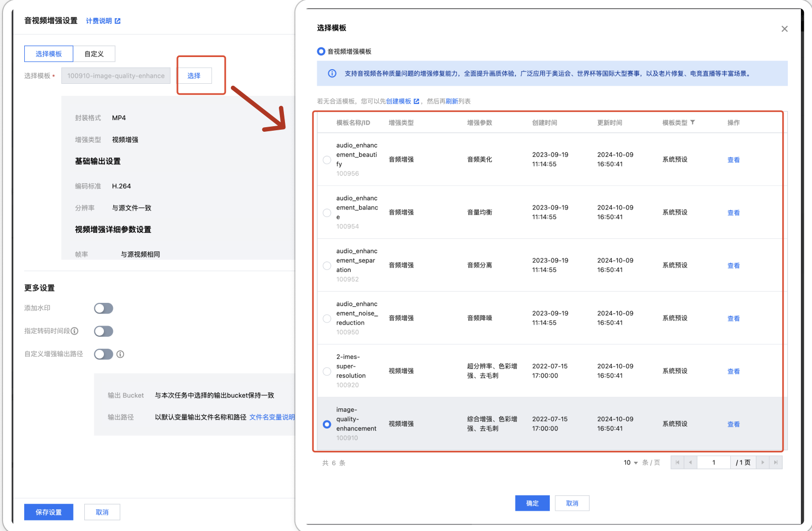This screenshot has height=531, width=812.
Task: Go to the first page of templates
Action: pyautogui.click(x=677, y=462)
